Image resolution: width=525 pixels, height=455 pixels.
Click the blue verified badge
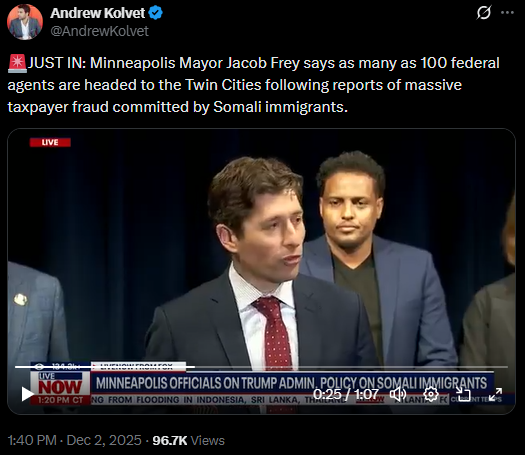coord(156,13)
